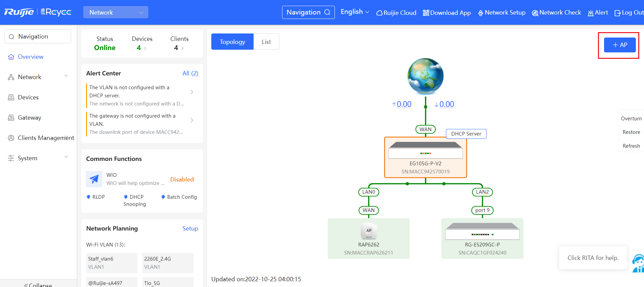Click the Alert siren icon
The width and height of the screenshot is (644, 287).
tap(591, 13)
